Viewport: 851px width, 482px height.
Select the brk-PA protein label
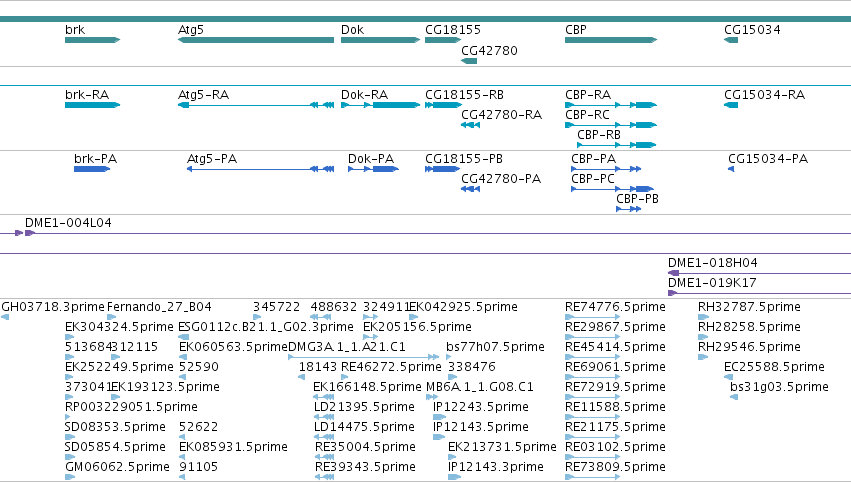[x=96, y=158]
